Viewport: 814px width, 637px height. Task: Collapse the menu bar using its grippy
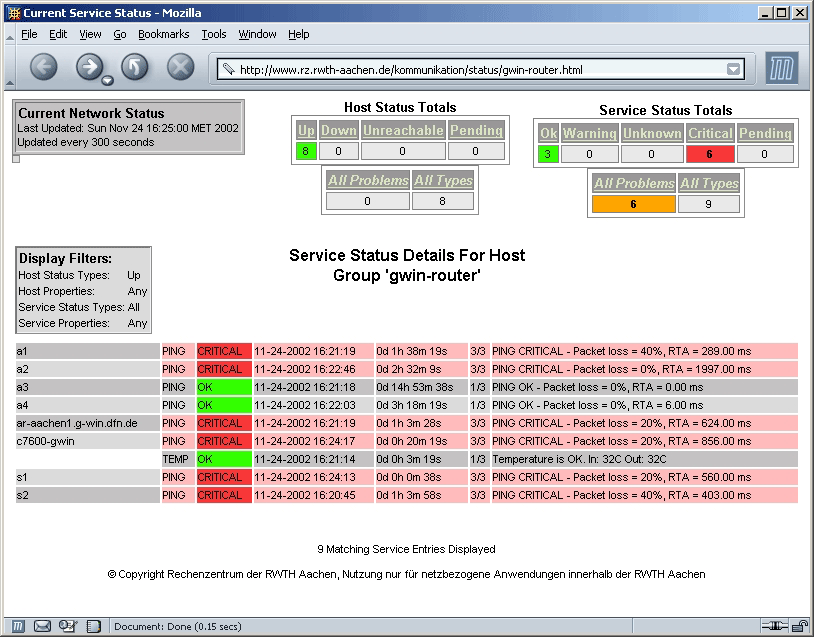9,34
